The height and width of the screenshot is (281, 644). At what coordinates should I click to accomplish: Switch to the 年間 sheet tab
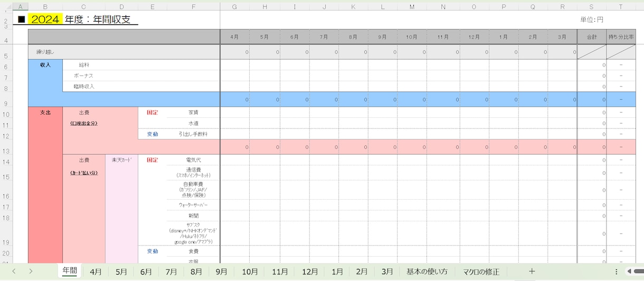(70, 271)
